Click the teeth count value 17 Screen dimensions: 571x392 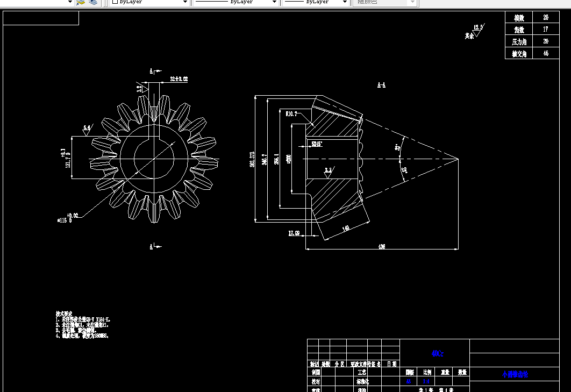click(546, 30)
